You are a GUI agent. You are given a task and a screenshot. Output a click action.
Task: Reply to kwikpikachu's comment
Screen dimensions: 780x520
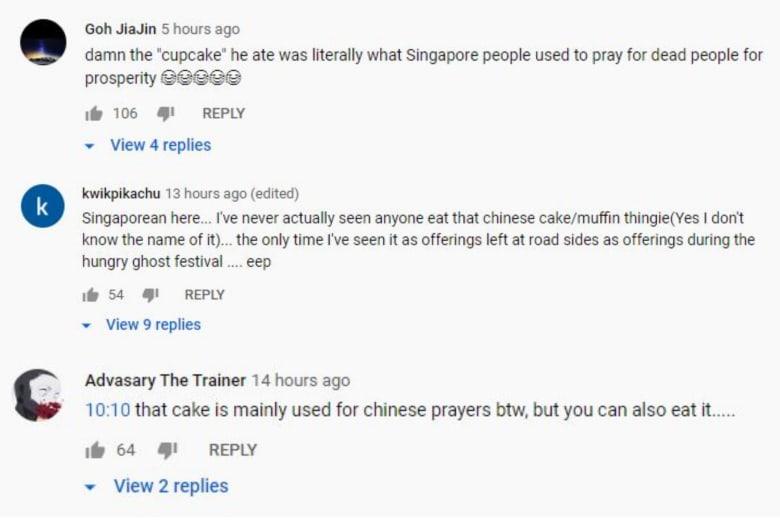pos(204,295)
